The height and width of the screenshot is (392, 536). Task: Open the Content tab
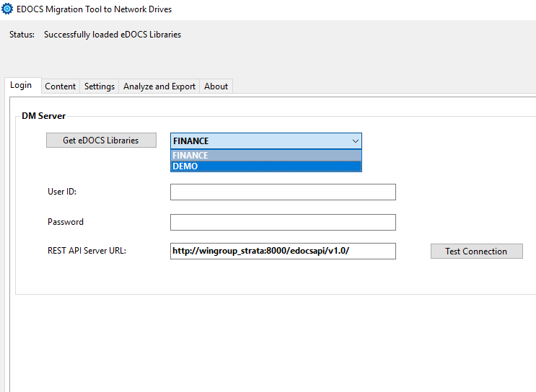tap(60, 86)
